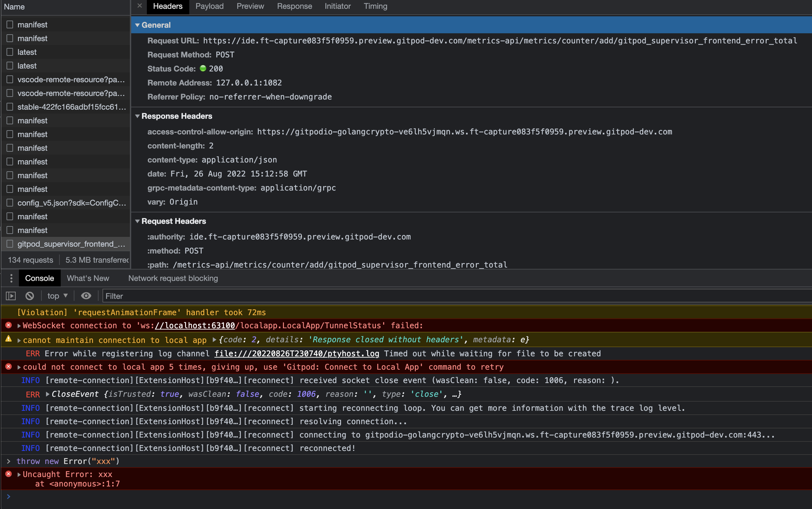
Task: Click the clear console icon
Action: (30, 296)
